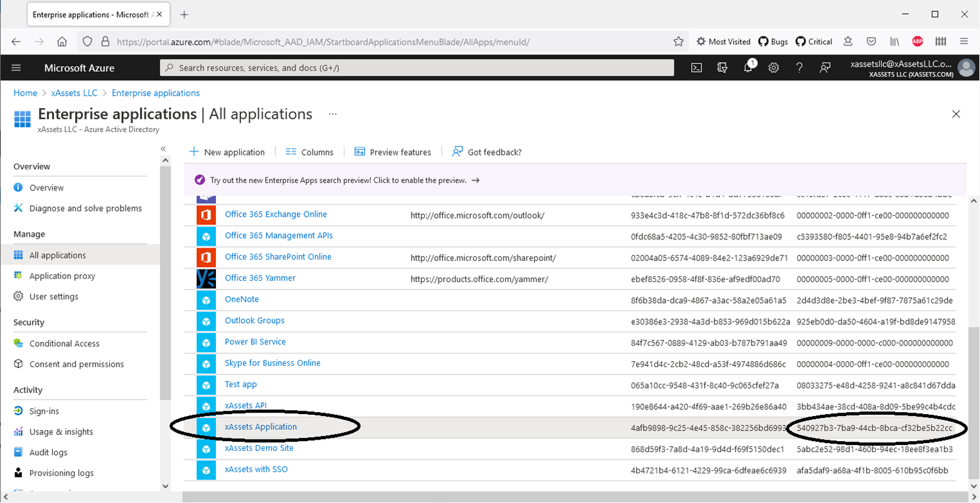Image resolution: width=980 pixels, height=503 pixels.
Task: Open the ellipsis next to All applications title
Action: [x=333, y=113]
